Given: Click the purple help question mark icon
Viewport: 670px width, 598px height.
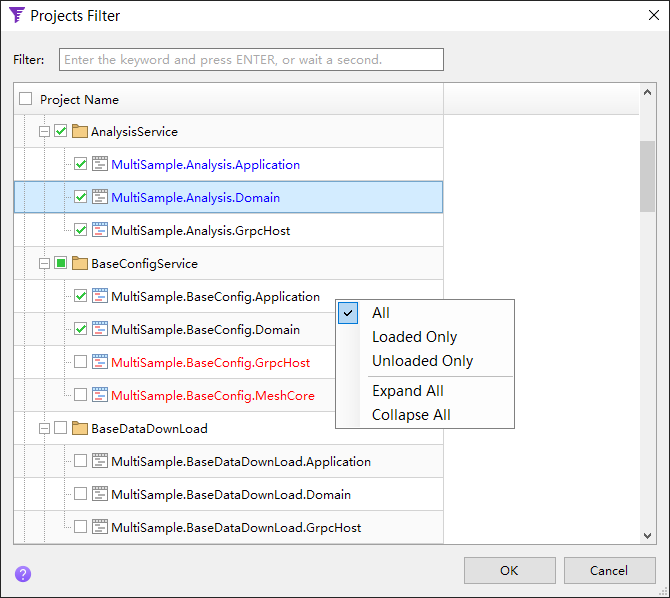Looking at the screenshot, I should point(23,574).
